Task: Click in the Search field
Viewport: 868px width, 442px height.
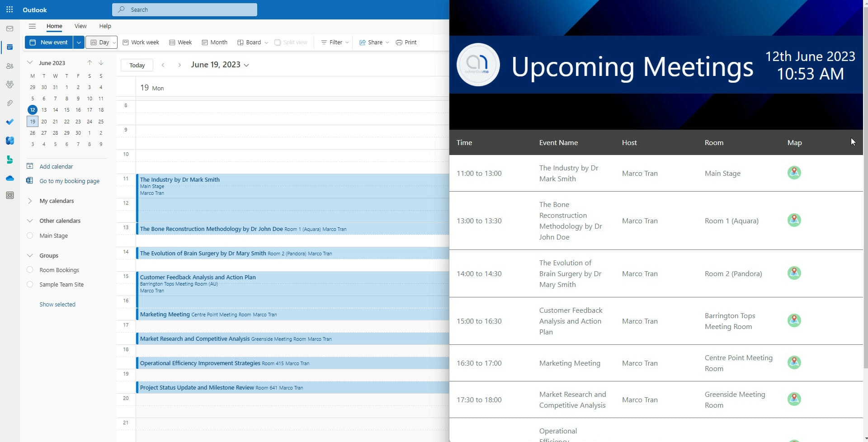Action: click(184, 9)
